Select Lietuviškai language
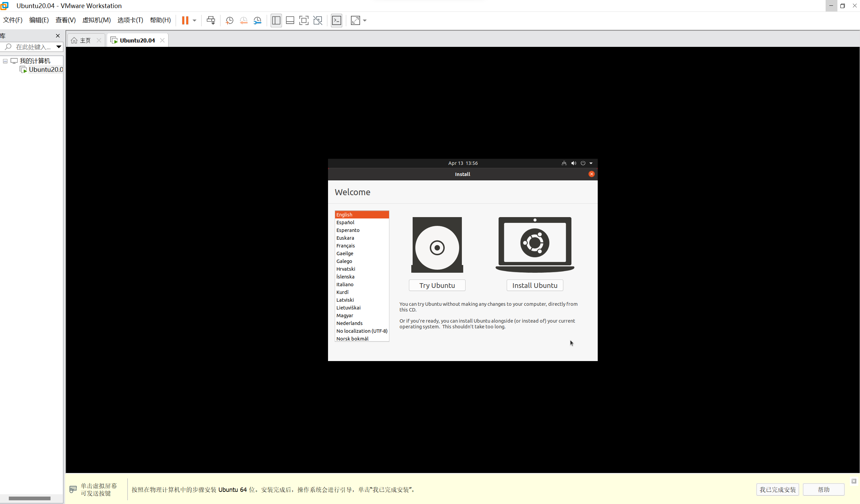The width and height of the screenshot is (860, 504). click(362, 308)
